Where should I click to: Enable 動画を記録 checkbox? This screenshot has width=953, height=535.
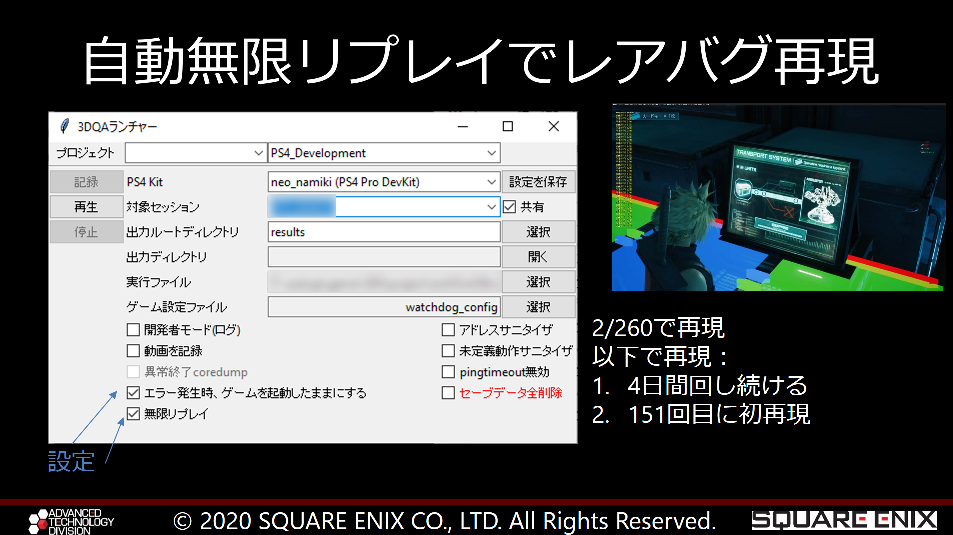[x=133, y=351]
